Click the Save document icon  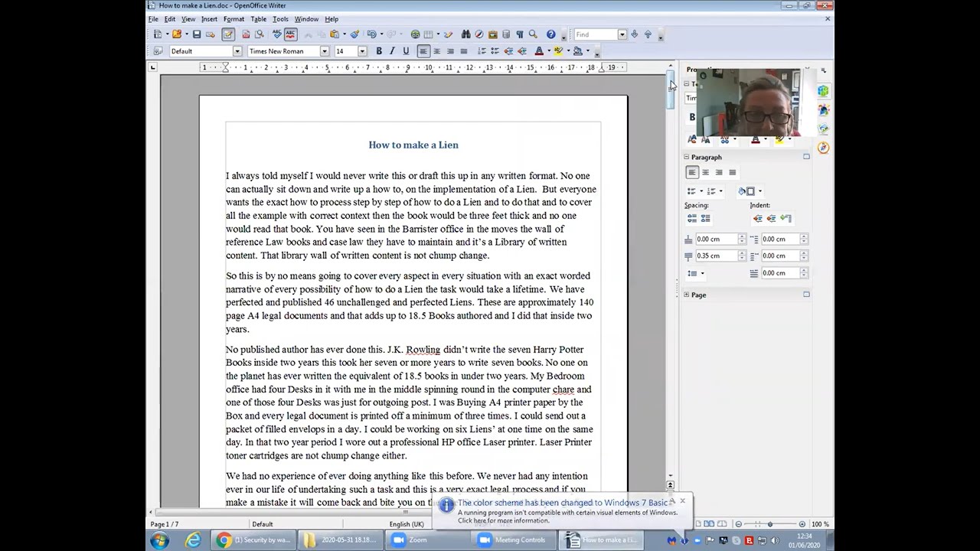[197, 34]
